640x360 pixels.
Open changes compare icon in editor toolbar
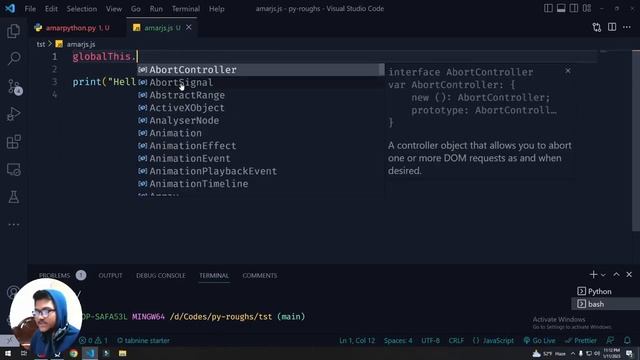[x=597, y=27]
